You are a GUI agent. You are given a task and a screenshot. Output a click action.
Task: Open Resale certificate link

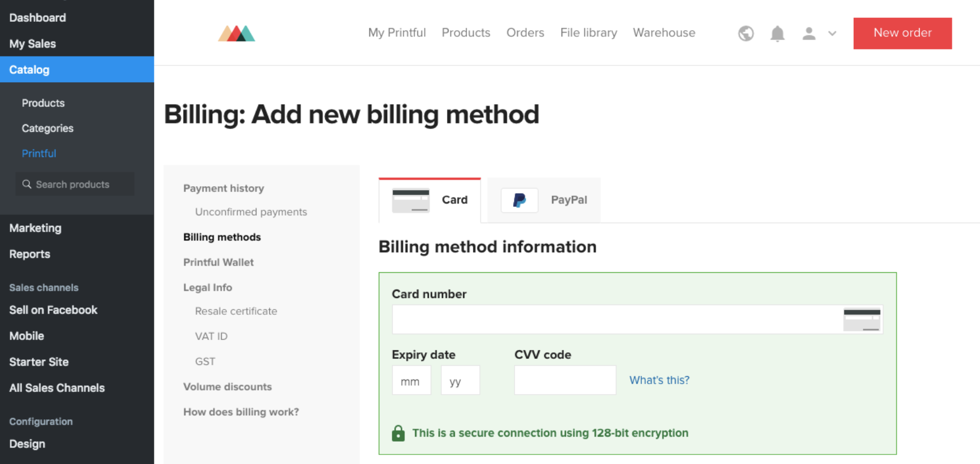[236, 311]
